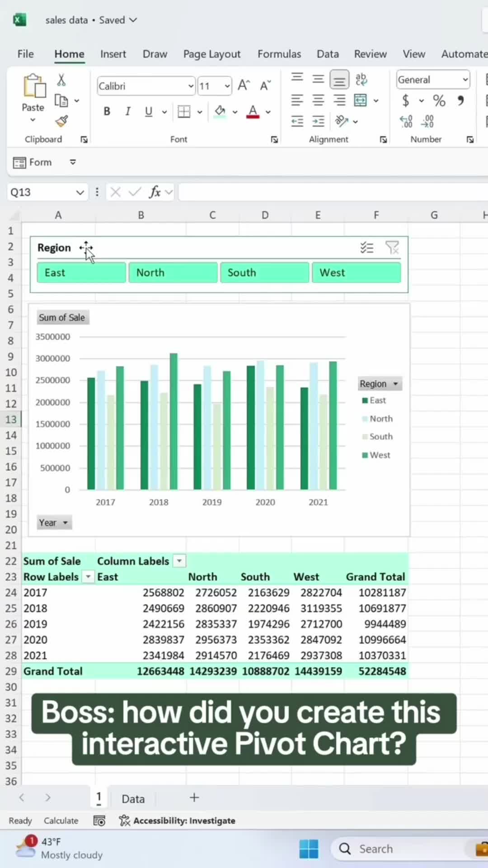Select North in the Region slicer

[173, 273]
